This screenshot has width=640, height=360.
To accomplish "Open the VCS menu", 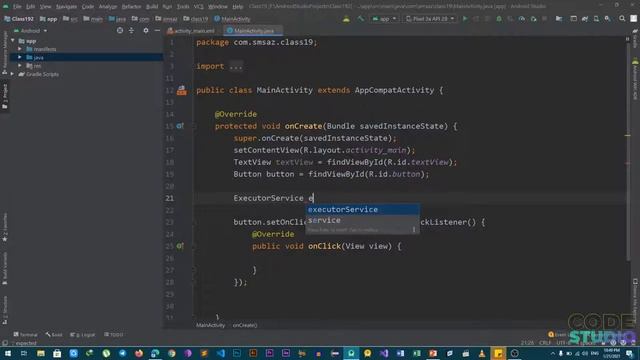I will tap(199, 7).
